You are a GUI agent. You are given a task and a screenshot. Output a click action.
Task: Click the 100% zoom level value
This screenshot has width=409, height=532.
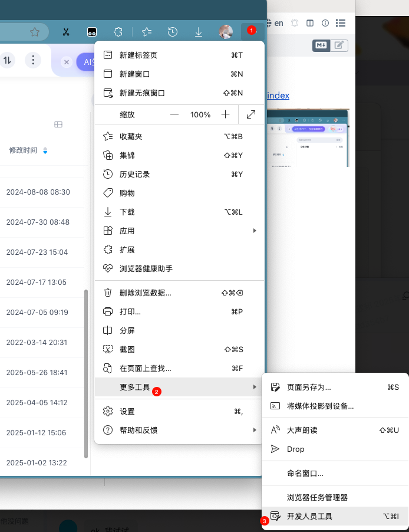(x=200, y=114)
